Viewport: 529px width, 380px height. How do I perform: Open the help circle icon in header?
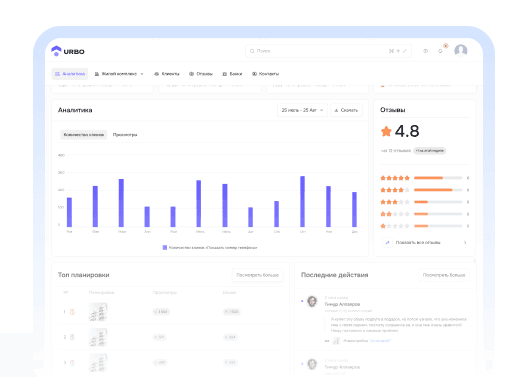click(425, 51)
